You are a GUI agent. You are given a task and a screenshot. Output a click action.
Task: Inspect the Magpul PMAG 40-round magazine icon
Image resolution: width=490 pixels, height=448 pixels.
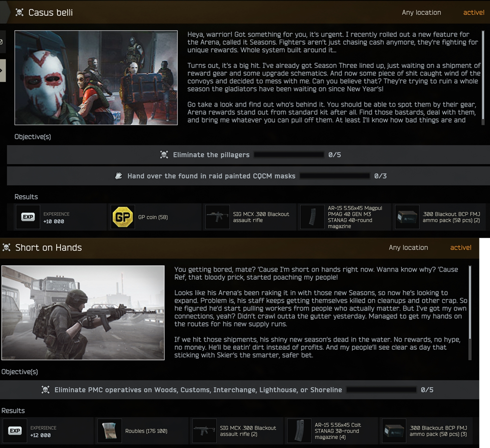click(312, 217)
